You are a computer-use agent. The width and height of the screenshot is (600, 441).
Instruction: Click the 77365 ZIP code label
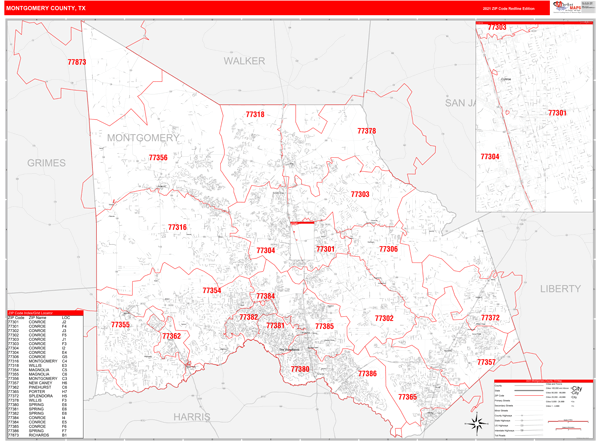pyautogui.click(x=407, y=397)
